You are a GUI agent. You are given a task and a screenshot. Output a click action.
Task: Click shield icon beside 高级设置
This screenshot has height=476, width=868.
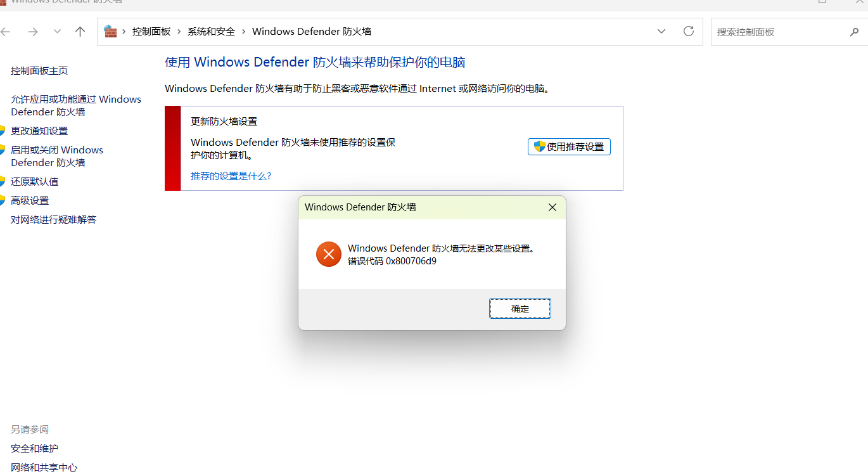point(2,200)
